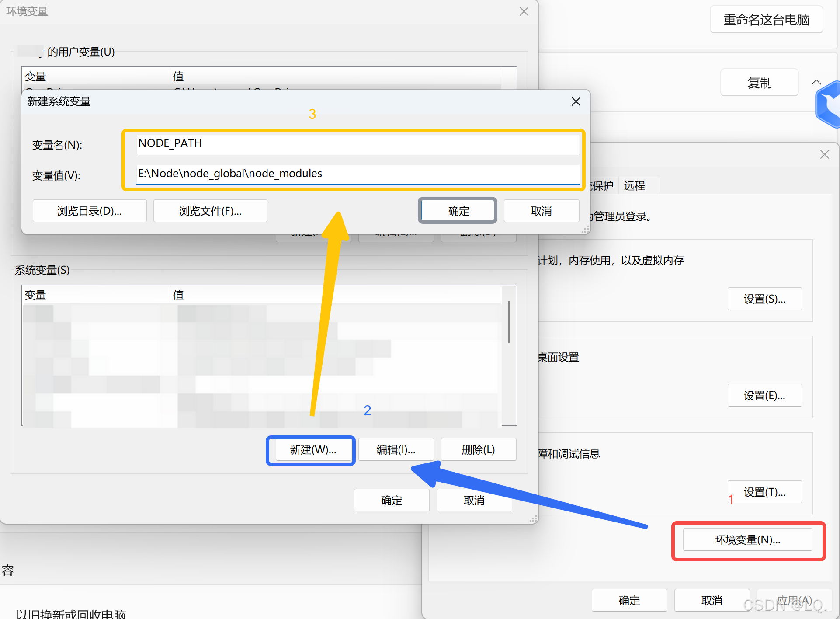This screenshot has height=619, width=840.
Task: Click 浏览文件(F)... button in new variable dialog
Action: click(x=210, y=211)
